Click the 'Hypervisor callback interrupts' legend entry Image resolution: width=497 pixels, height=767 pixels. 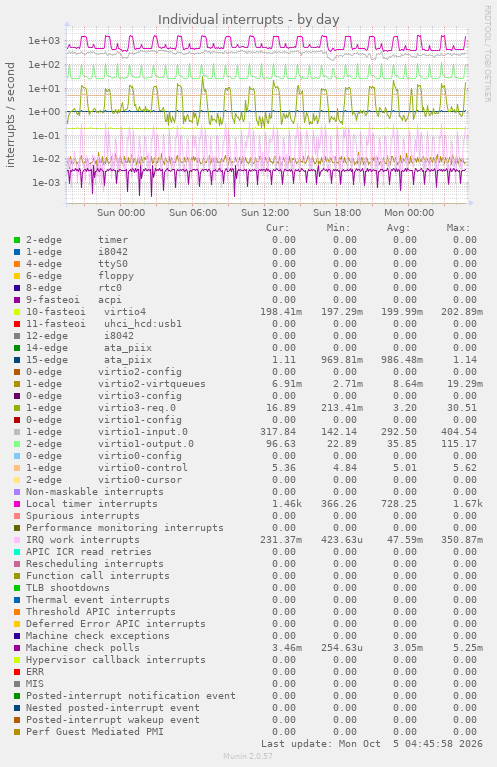tap(116, 659)
